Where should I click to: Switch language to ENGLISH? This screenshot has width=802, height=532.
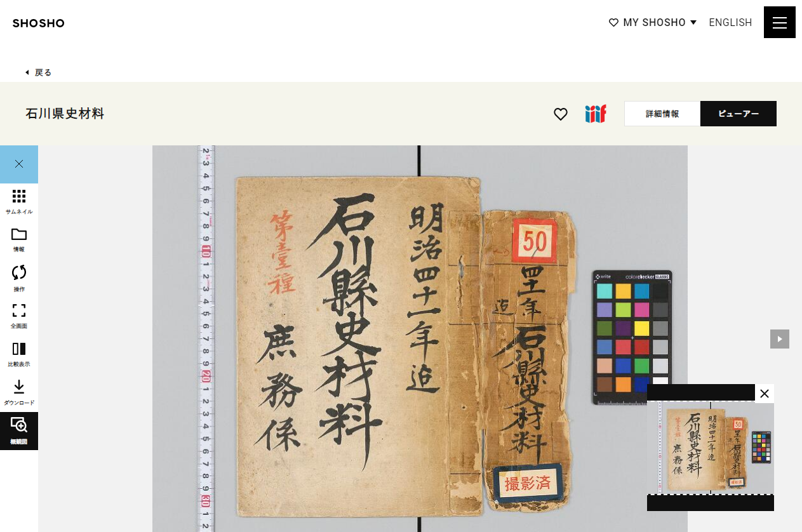pos(730,22)
